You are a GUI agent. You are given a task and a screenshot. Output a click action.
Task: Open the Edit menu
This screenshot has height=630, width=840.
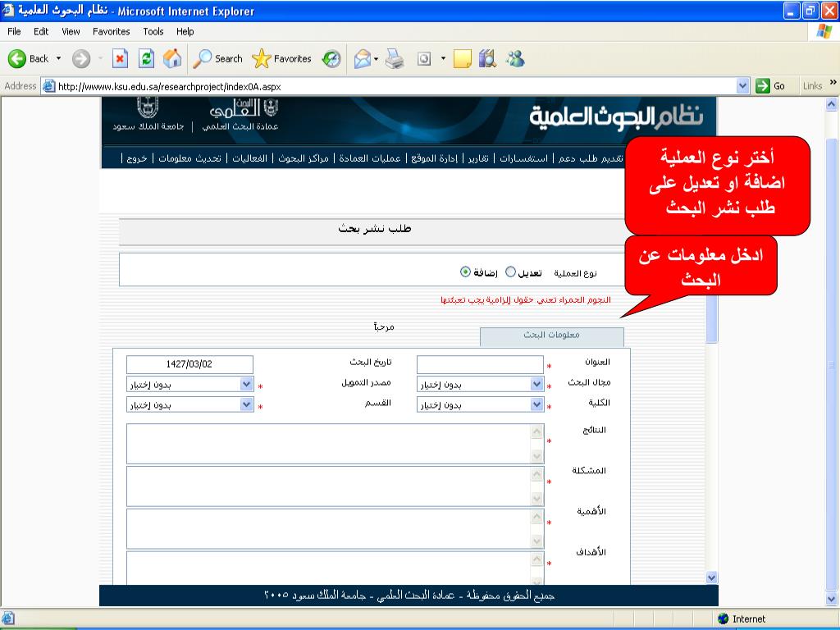pos(41,32)
